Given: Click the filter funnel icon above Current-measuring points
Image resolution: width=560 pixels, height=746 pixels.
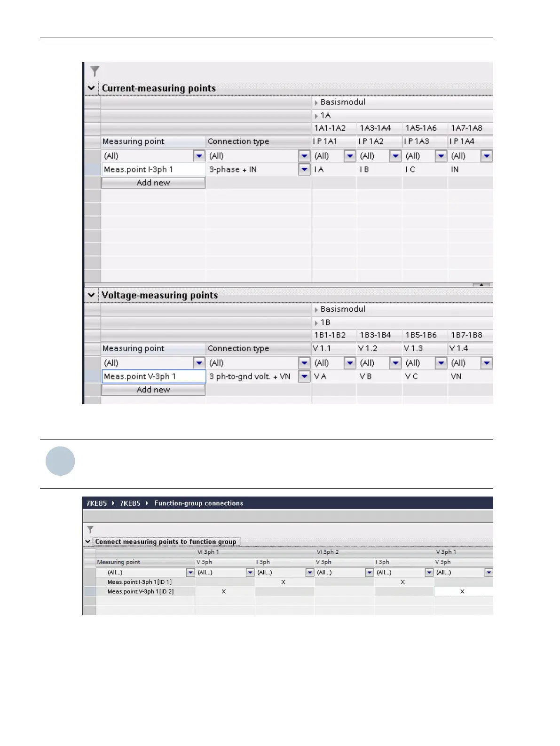Looking at the screenshot, I should [95, 71].
